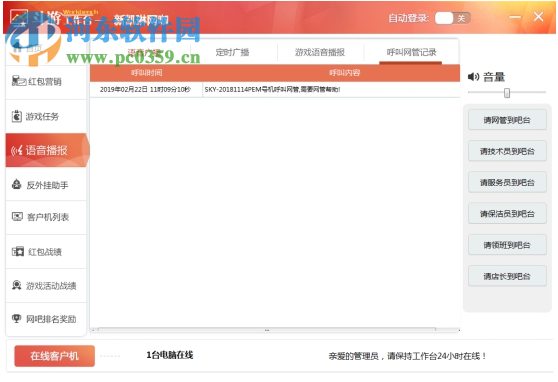
Task: Click the 音量 slider handle
Action: pos(507,93)
